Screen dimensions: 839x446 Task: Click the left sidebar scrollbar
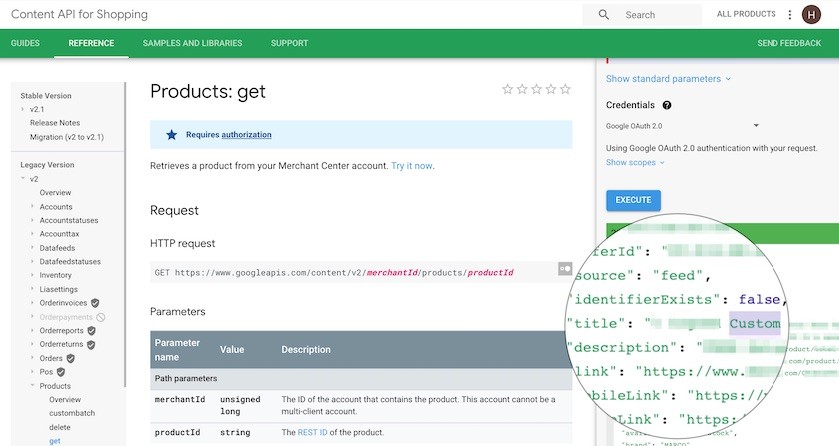[x=125, y=234]
